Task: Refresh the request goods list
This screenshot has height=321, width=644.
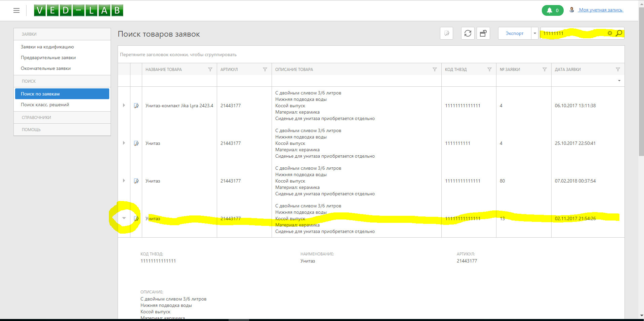Action: [468, 33]
